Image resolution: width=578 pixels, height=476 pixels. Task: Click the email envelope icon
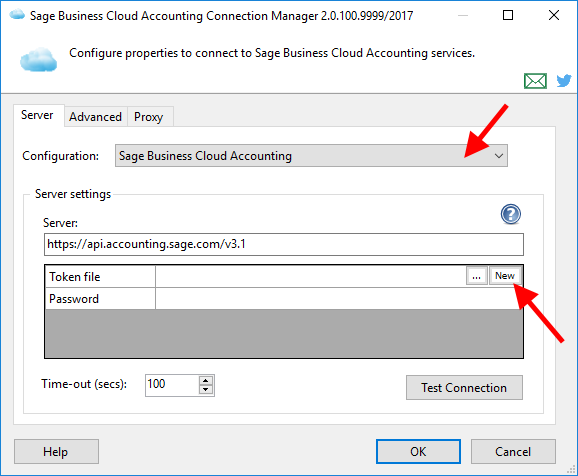coord(535,81)
